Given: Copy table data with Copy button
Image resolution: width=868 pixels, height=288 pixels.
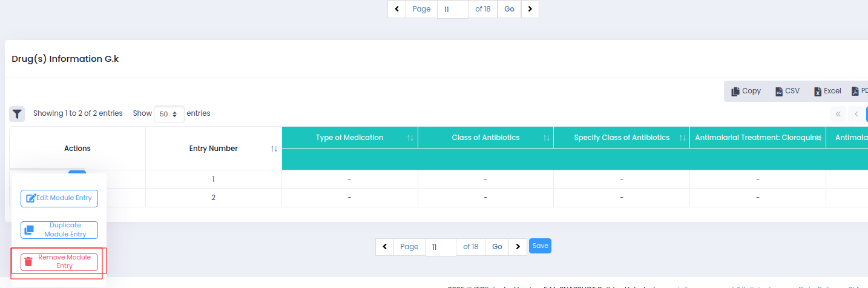Looking at the screenshot, I should (x=746, y=91).
